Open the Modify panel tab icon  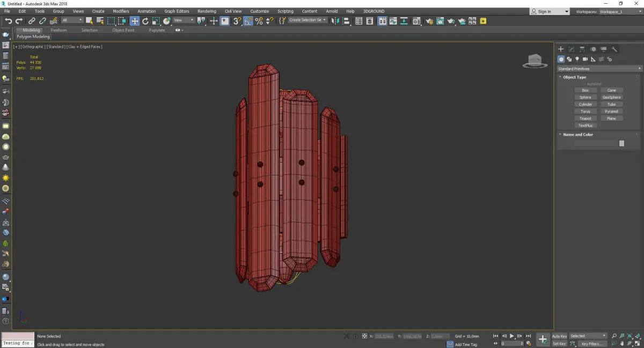coord(572,49)
